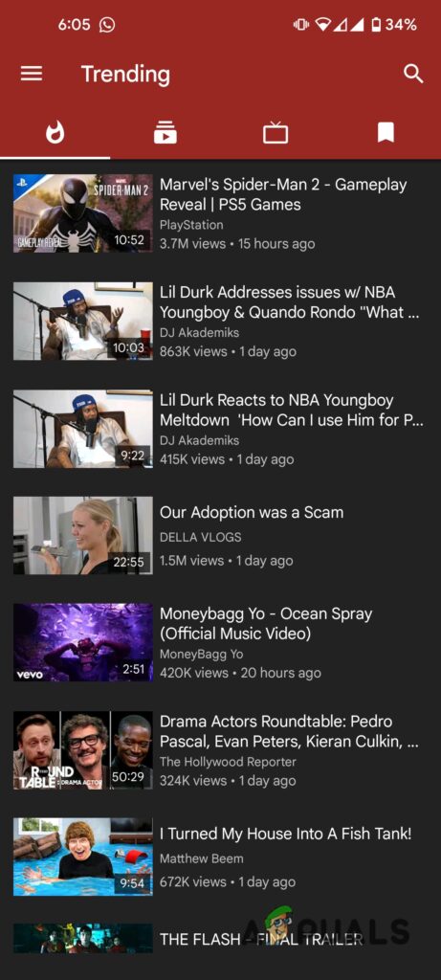Open Drama Actors Roundtable video title
The width and height of the screenshot is (441, 980).
click(x=290, y=732)
